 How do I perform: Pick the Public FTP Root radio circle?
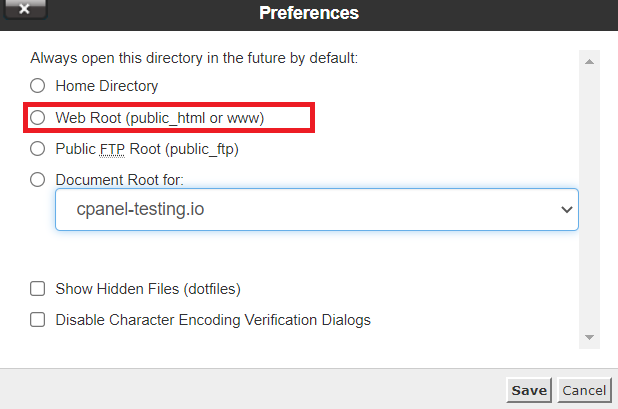click(38, 149)
